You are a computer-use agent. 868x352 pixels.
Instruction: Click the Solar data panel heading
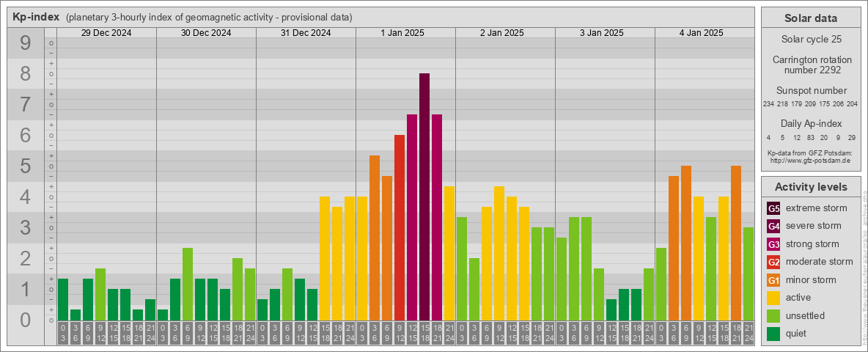(811, 18)
